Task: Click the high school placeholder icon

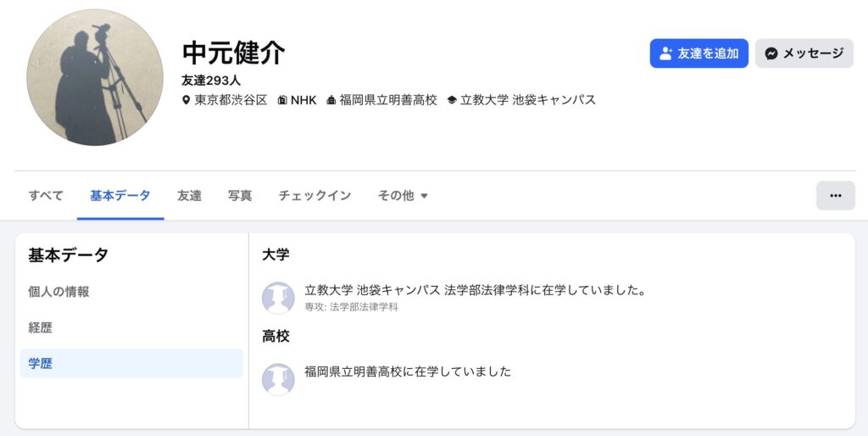Action: point(278,379)
